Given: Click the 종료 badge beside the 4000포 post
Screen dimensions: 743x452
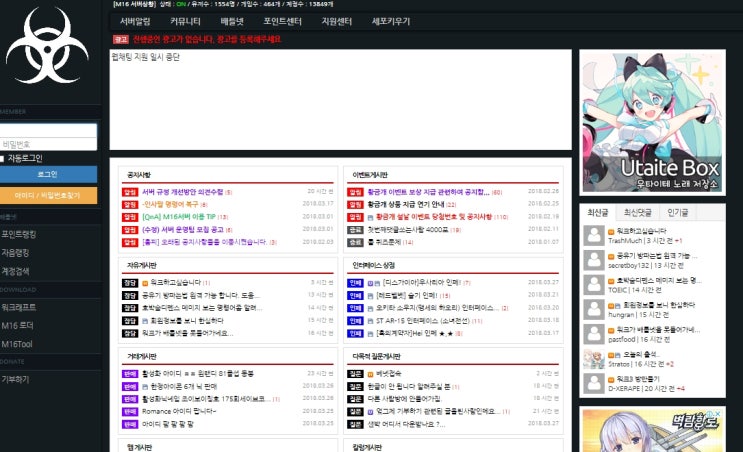Looking at the screenshot, I should 355,230.
